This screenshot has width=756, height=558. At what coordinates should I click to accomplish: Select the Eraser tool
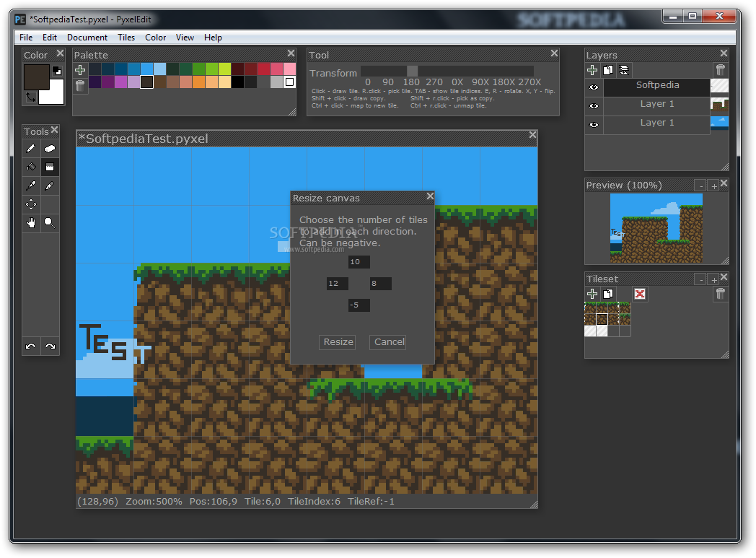[50, 149]
